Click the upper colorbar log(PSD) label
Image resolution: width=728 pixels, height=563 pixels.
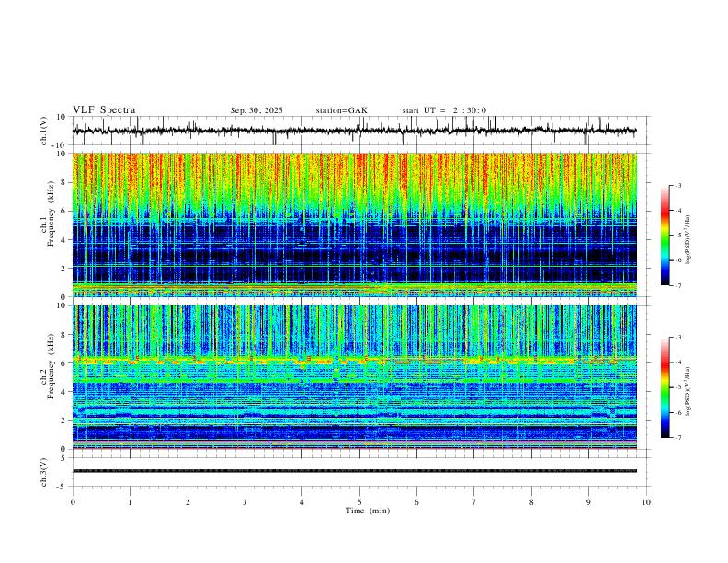688,240
